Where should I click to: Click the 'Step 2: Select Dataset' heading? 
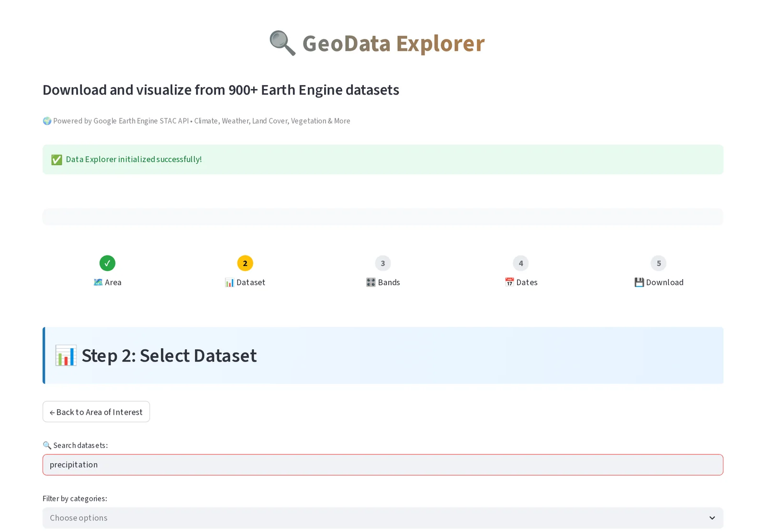[x=169, y=356]
